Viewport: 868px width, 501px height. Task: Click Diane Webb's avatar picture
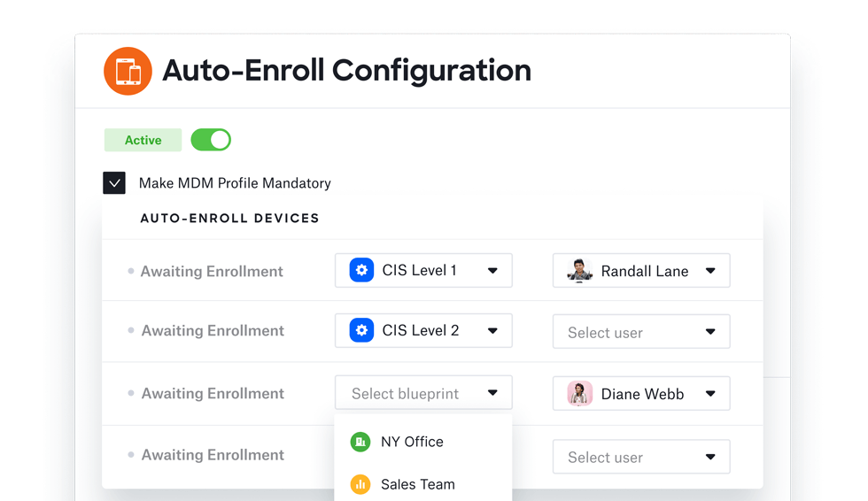coord(579,394)
